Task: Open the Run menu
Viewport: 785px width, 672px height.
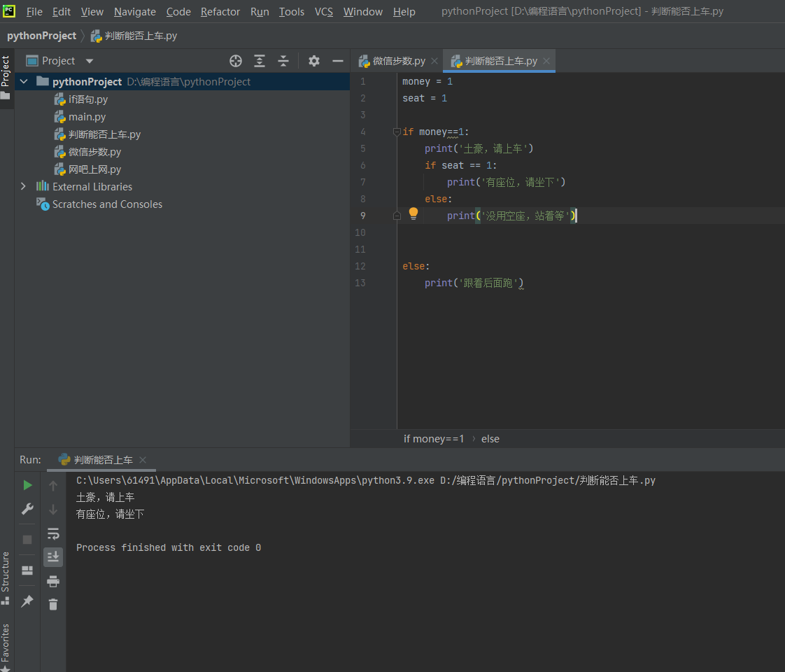Action: click(260, 11)
